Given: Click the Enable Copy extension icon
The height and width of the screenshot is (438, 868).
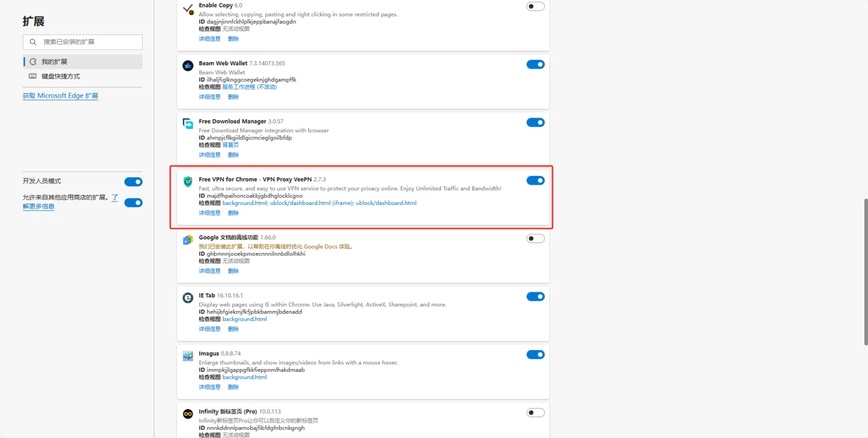Looking at the screenshot, I should pyautogui.click(x=188, y=9).
